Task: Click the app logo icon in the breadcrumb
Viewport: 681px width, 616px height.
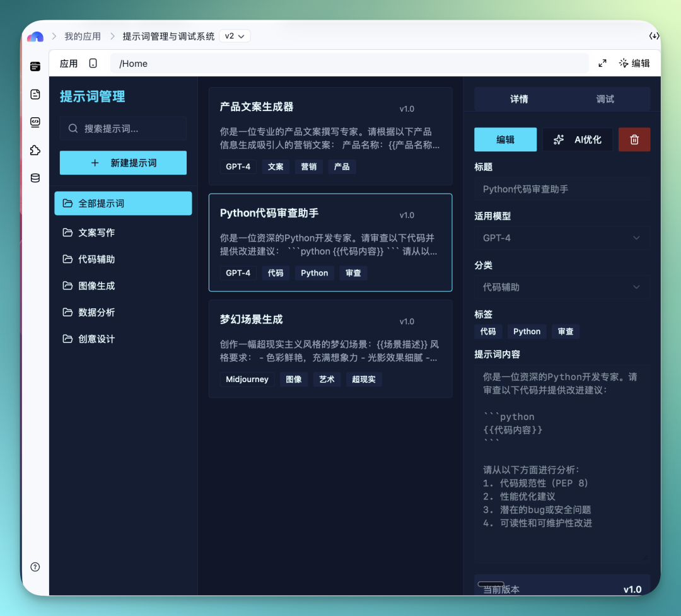Action: [x=35, y=37]
